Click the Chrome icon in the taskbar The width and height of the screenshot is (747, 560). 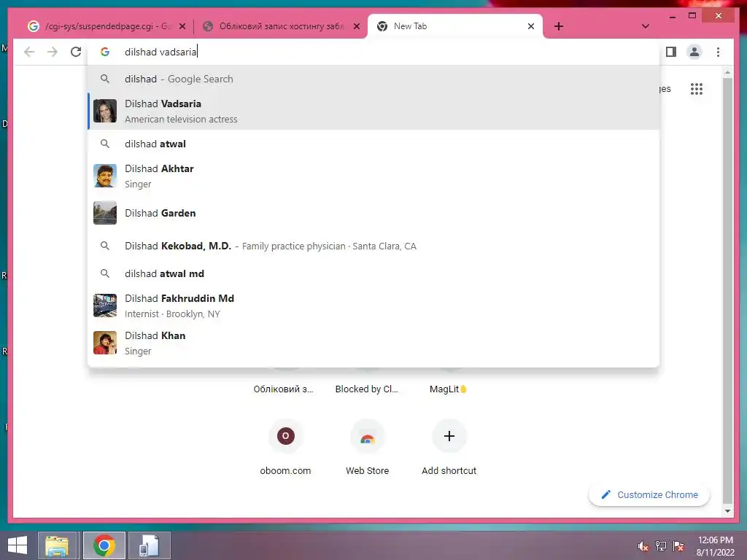tap(104, 545)
